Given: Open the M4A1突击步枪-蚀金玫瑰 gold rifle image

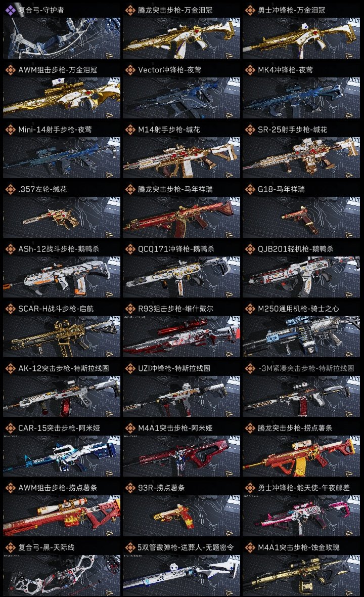Looking at the screenshot, I should pos(301,576).
